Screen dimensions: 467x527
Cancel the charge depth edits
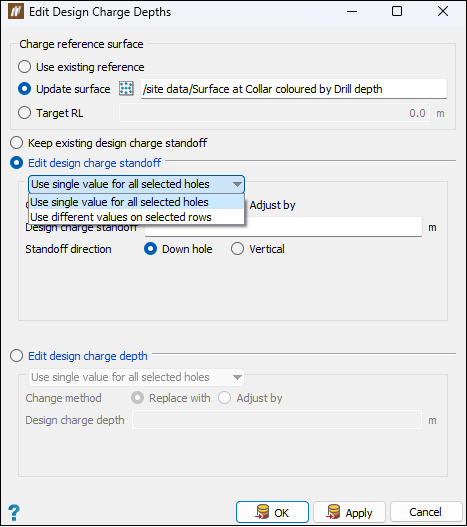click(x=426, y=512)
